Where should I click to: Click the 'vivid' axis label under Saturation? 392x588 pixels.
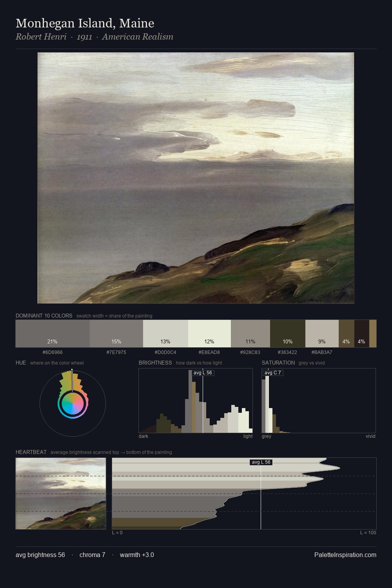[370, 436]
